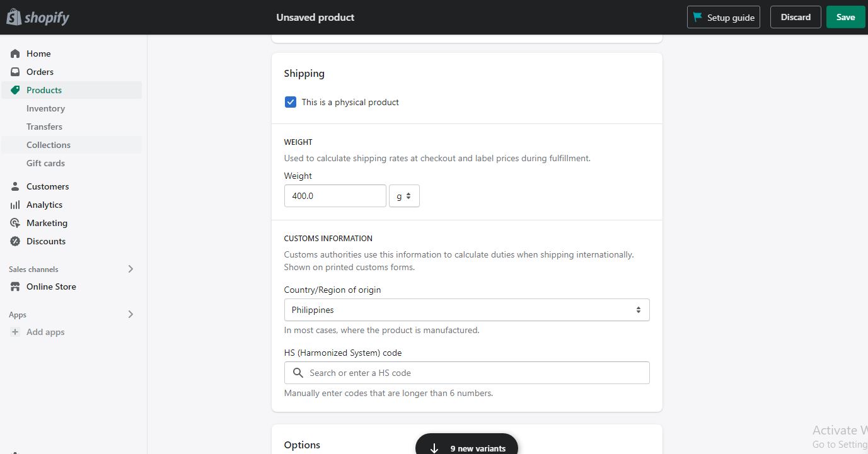Click the Customers person icon
The width and height of the screenshot is (868, 454).
(x=15, y=186)
